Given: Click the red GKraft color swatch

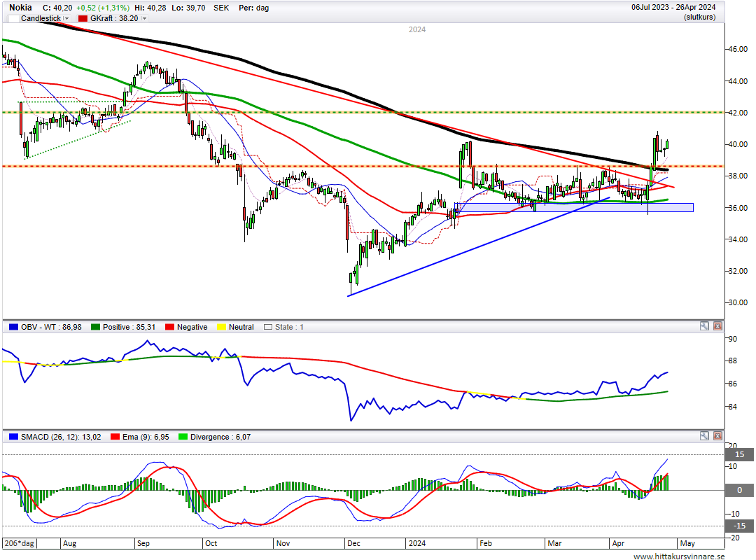Looking at the screenshot, I should click(83, 18).
